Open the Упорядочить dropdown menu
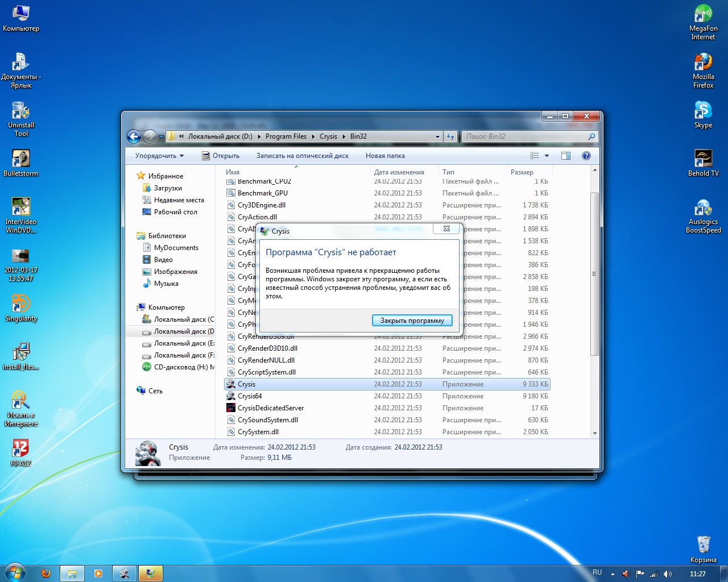 pyautogui.click(x=159, y=156)
